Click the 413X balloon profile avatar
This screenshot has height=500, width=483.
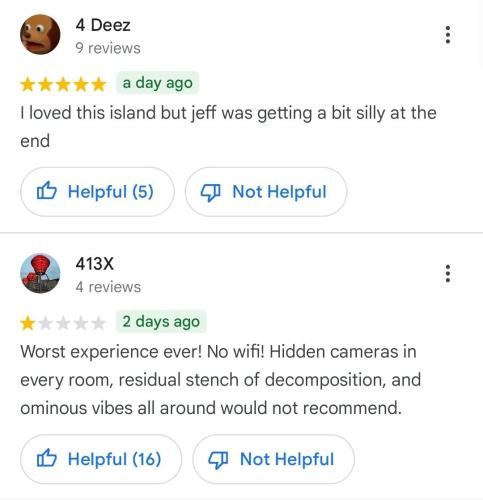point(40,274)
